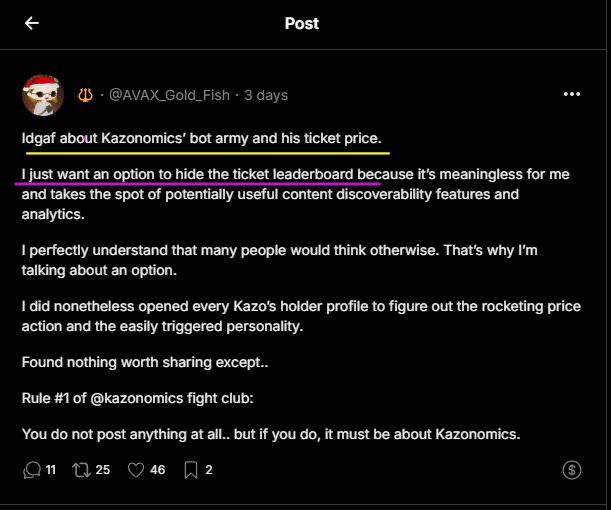
Task: Click the reply speech bubble icon
Action: coord(32,469)
